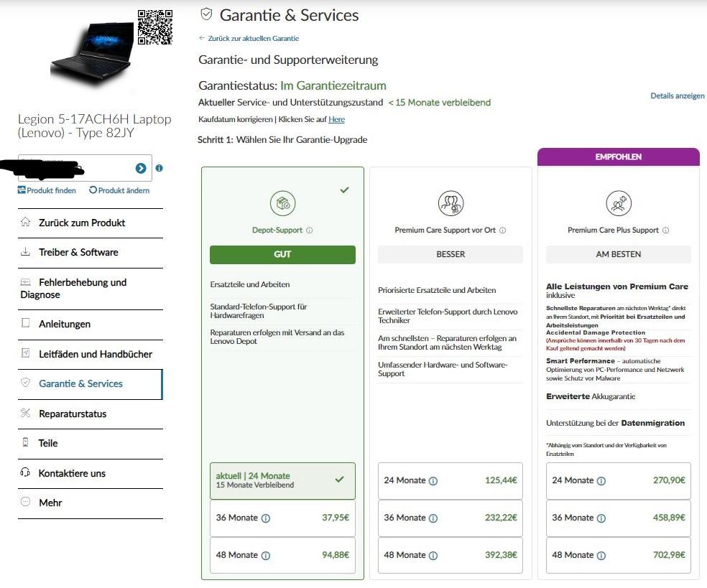Screen dimensions: 707x588
Task: Select Premium Care Plus 48 Monate for 702,98€
Action: (619, 555)
